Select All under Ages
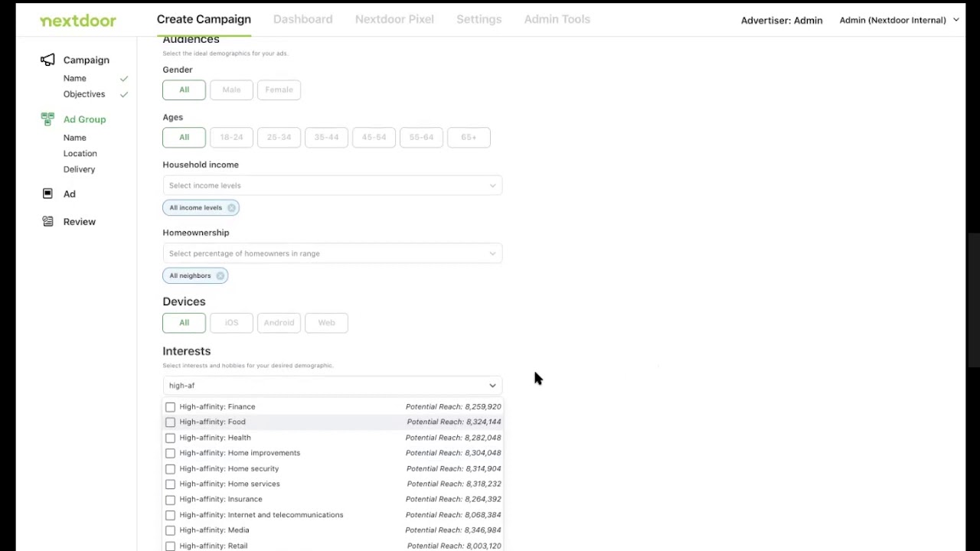Image resolution: width=980 pixels, height=551 pixels. [184, 137]
